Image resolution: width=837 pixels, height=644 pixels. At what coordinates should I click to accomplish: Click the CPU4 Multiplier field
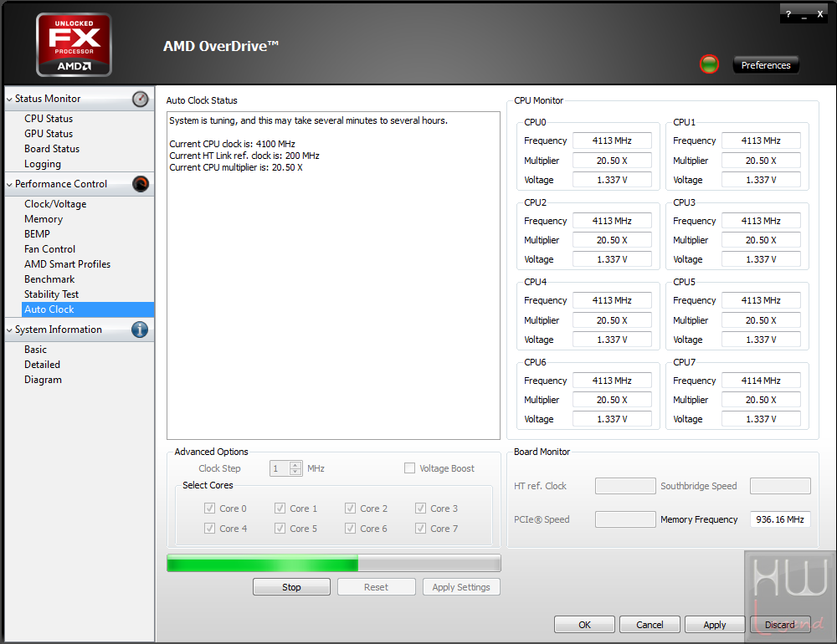point(612,320)
